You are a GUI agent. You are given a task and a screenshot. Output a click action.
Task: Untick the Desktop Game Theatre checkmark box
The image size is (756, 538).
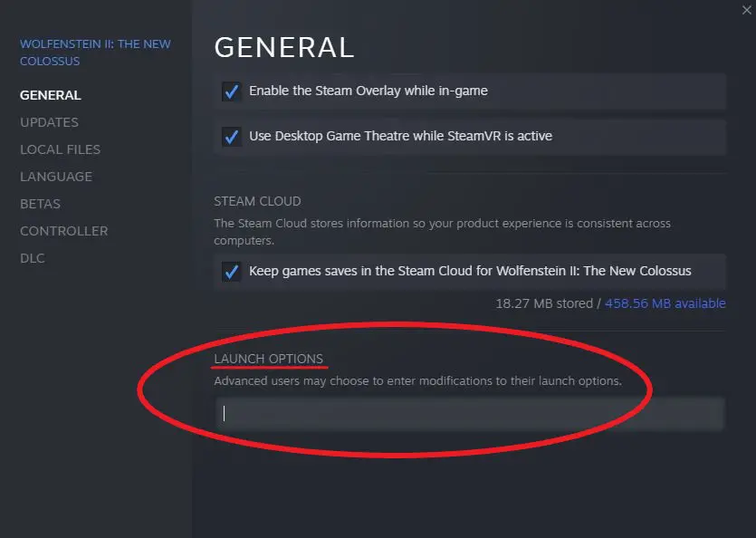pos(232,137)
